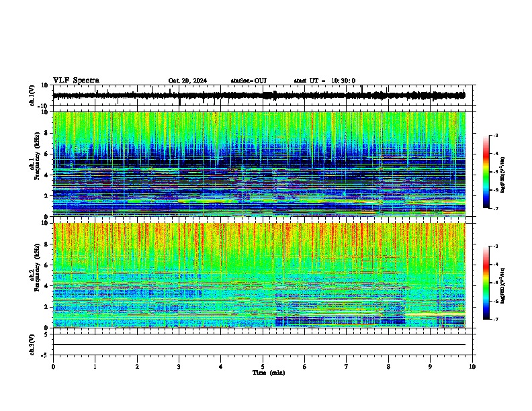The image size is (532, 411).
Task: Click time axis tick label "5"
Action: click(x=263, y=367)
